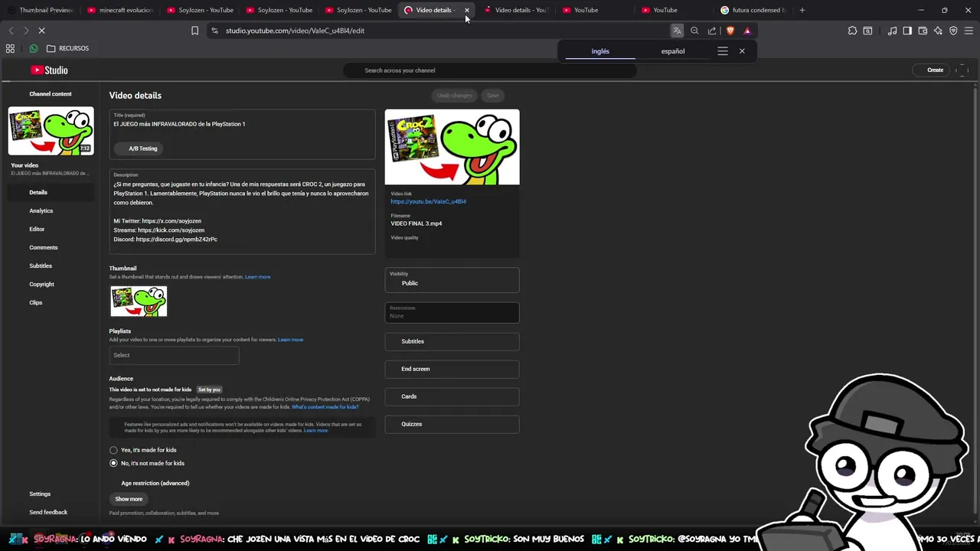This screenshot has width=980, height=551.
Task: Click the translate page icon
Action: coord(677,31)
